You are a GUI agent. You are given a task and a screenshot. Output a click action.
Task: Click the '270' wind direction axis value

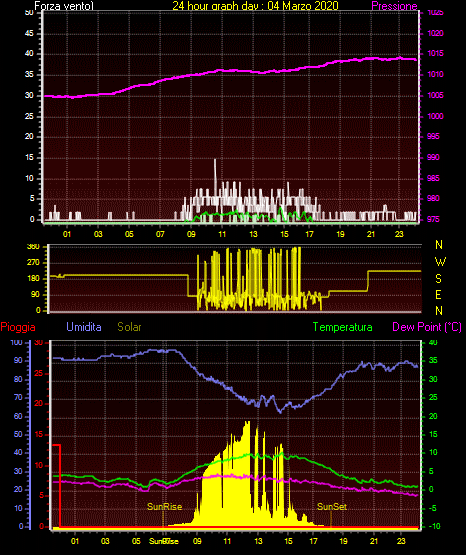(34, 263)
